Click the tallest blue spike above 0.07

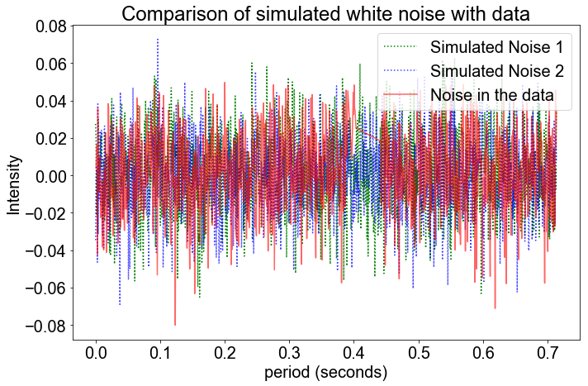click(x=158, y=41)
